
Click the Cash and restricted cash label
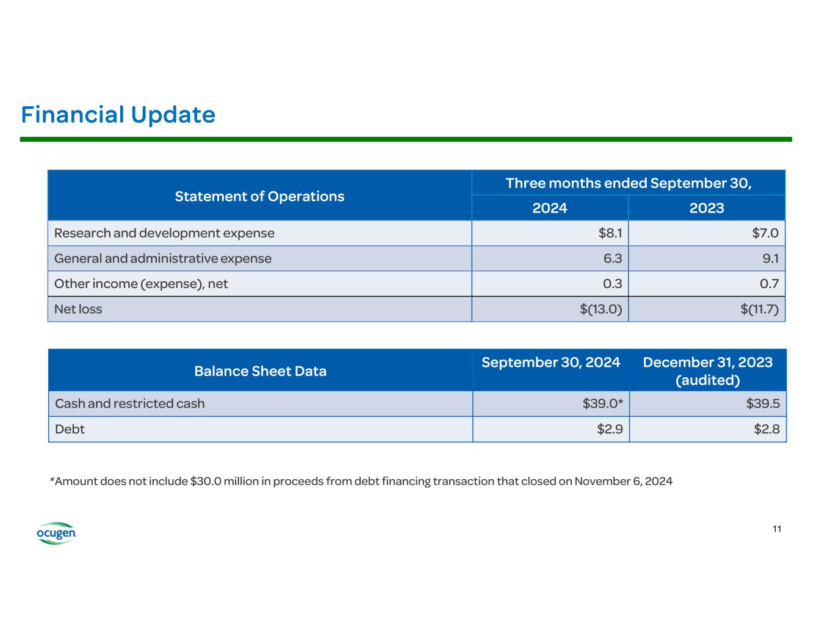130,403
